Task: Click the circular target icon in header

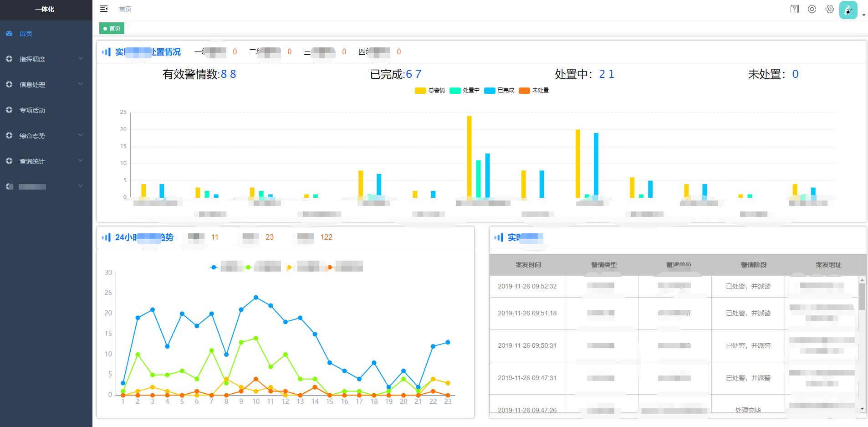Action: (812, 9)
